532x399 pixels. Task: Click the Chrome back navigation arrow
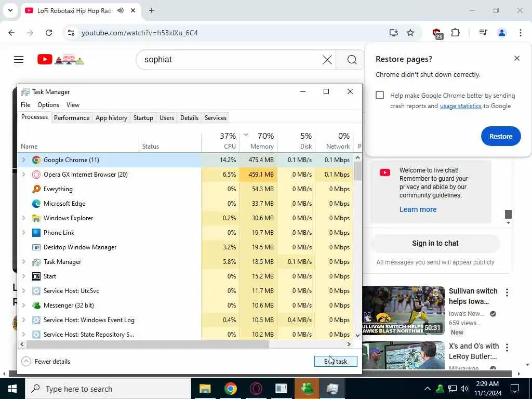[11, 33]
